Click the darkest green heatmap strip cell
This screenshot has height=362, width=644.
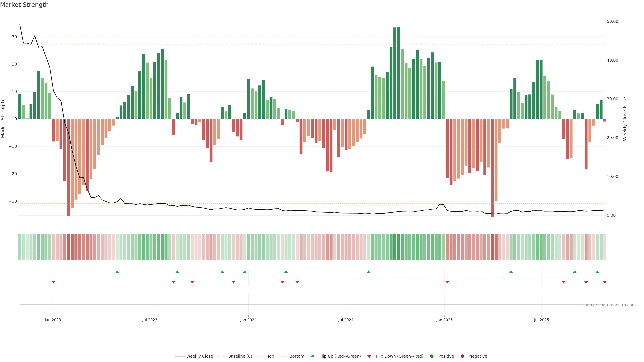[398, 247]
